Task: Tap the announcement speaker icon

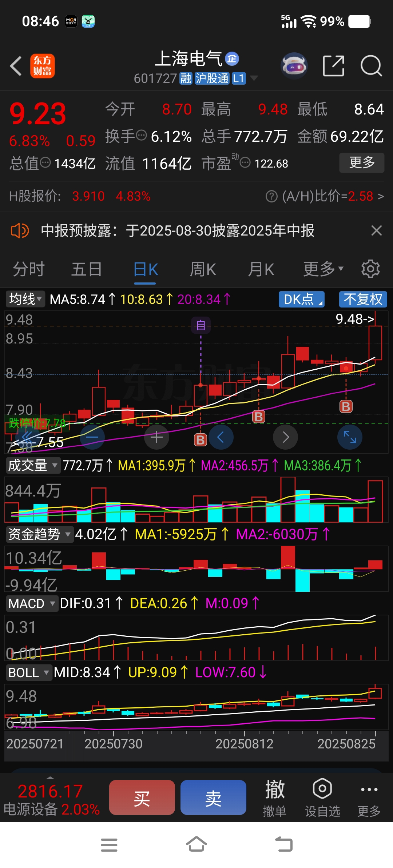Action: (x=20, y=230)
